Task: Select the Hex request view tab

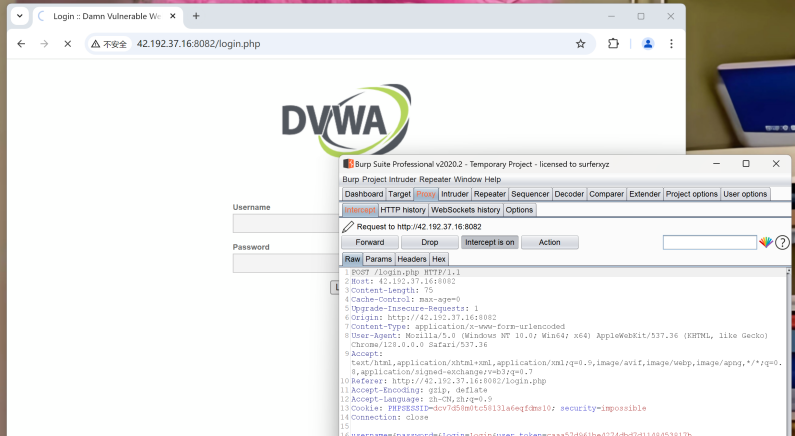Action: pos(439,259)
